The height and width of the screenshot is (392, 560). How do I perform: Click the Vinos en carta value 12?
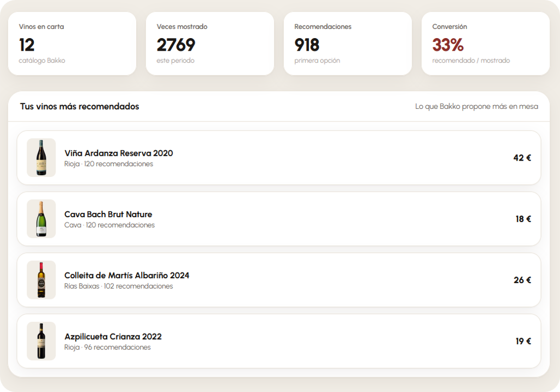pyautogui.click(x=27, y=45)
